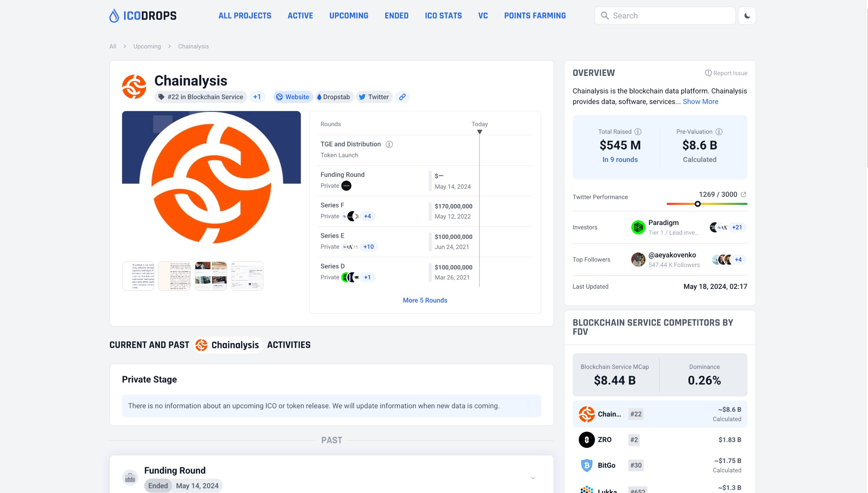Screen dimensions: 868x493
Task: Click the overview investor avatars stack
Action: click(718, 227)
